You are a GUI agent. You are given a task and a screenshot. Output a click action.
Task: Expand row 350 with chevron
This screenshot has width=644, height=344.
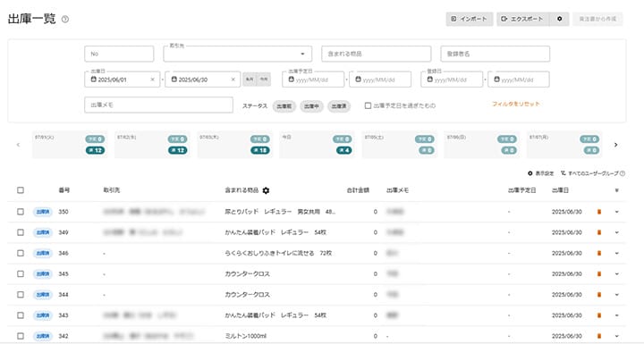point(616,212)
